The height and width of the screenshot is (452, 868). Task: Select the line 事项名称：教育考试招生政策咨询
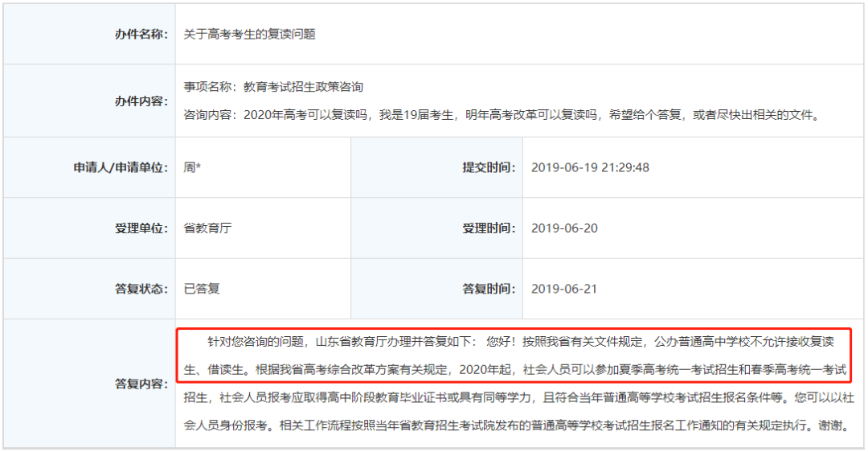point(273,87)
